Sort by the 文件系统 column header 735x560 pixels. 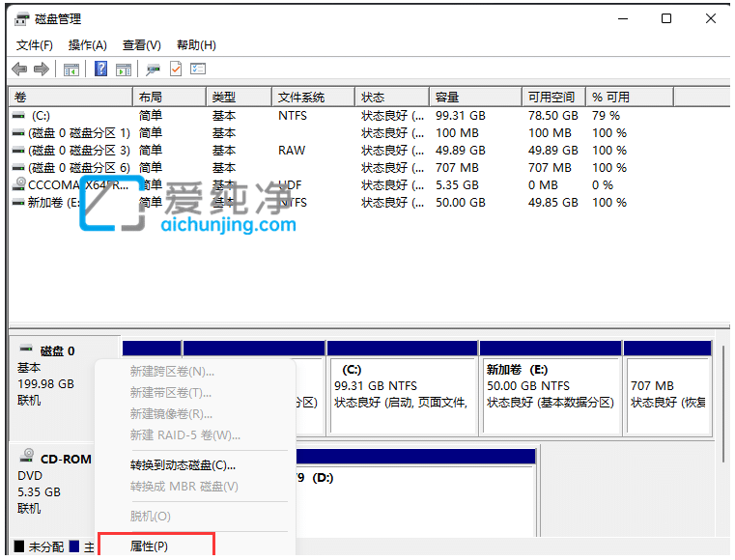tap(313, 97)
